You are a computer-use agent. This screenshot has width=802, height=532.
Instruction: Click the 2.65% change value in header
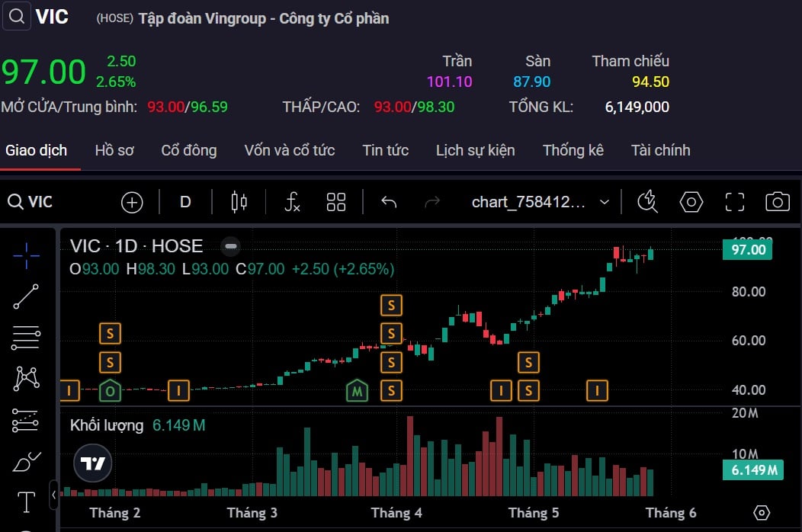116,82
